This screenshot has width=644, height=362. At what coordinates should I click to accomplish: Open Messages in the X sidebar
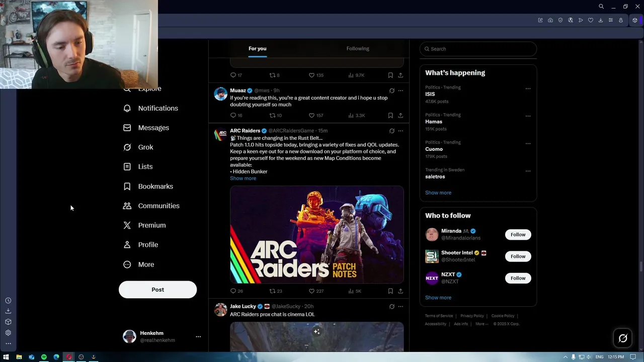click(x=146, y=128)
